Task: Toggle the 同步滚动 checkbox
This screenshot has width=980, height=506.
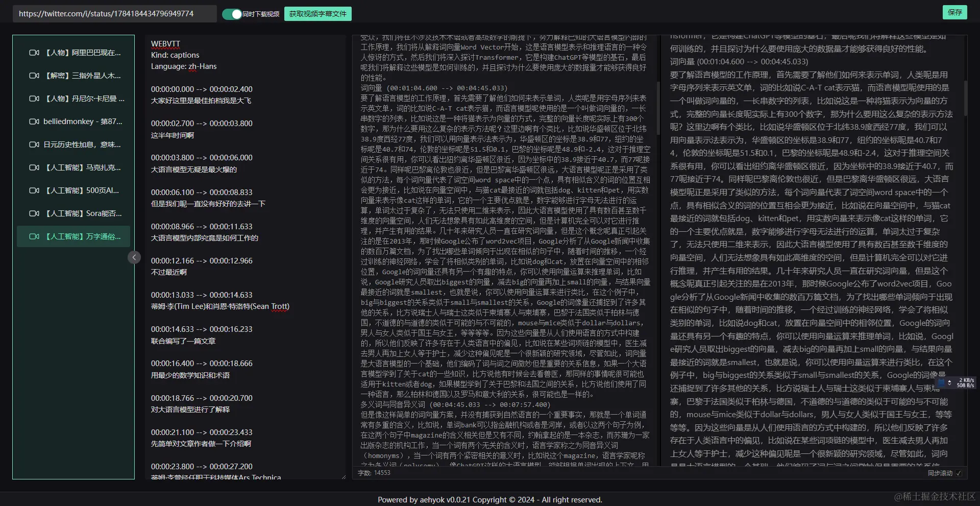Action: point(959,473)
